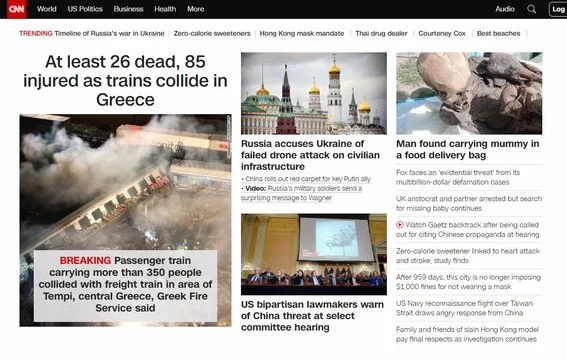Viewport: 567px width, 360px height.
Task: Click the Audio link in header
Action: click(x=505, y=9)
